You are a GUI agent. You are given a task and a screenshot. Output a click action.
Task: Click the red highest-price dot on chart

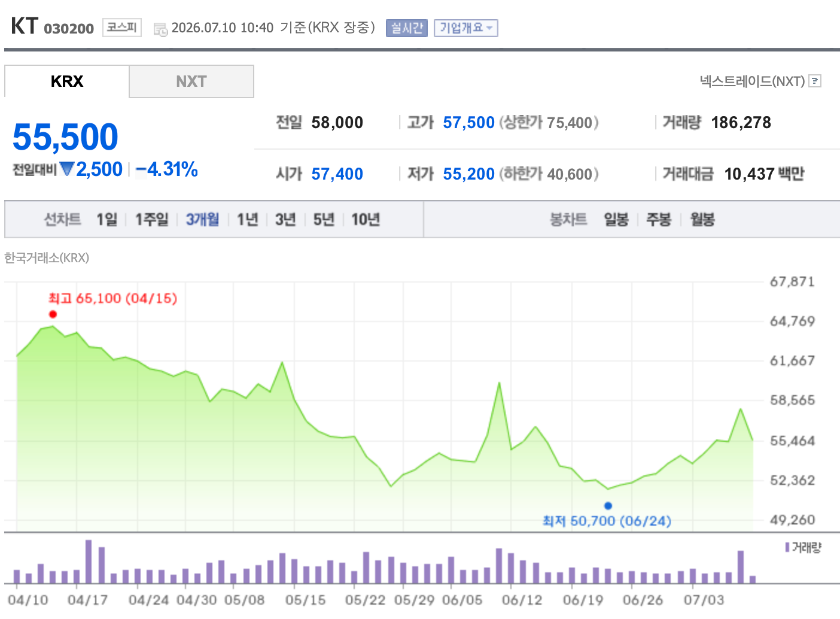pyautogui.click(x=53, y=314)
